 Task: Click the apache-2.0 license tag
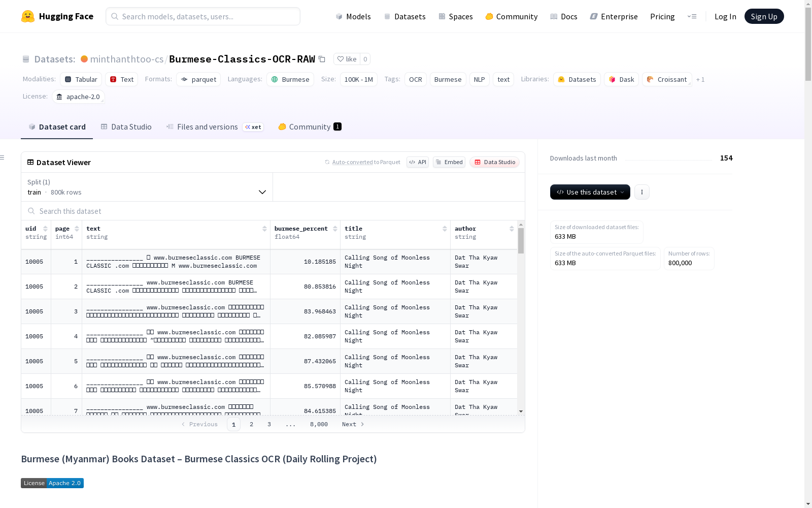(78, 97)
